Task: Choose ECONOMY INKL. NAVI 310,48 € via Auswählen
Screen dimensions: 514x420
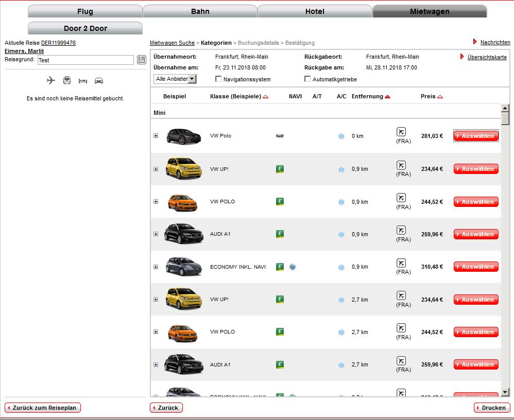Action: tap(476, 267)
